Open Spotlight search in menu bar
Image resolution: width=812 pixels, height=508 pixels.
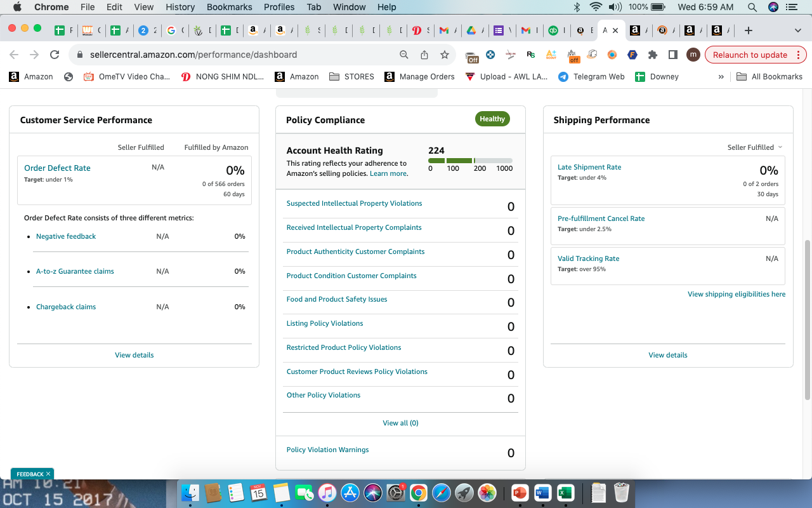point(752,7)
